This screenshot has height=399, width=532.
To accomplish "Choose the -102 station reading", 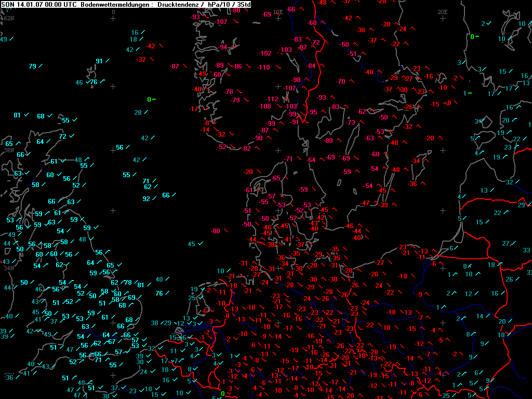I will coord(265,53).
